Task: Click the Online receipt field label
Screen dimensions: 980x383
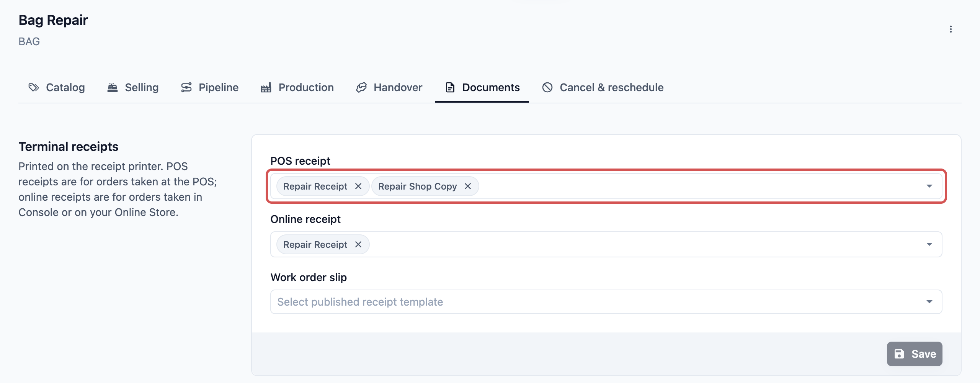Action: coord(305,219)
